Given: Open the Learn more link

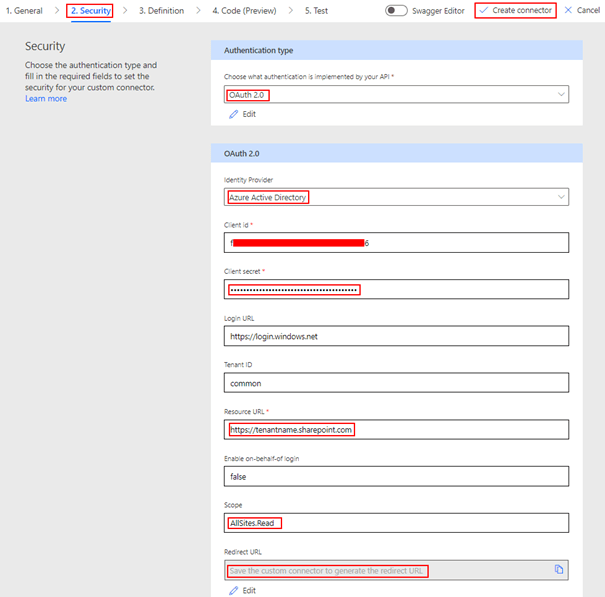Looking at the screenshot, I should pyautogui.click(x=46, y=99).
